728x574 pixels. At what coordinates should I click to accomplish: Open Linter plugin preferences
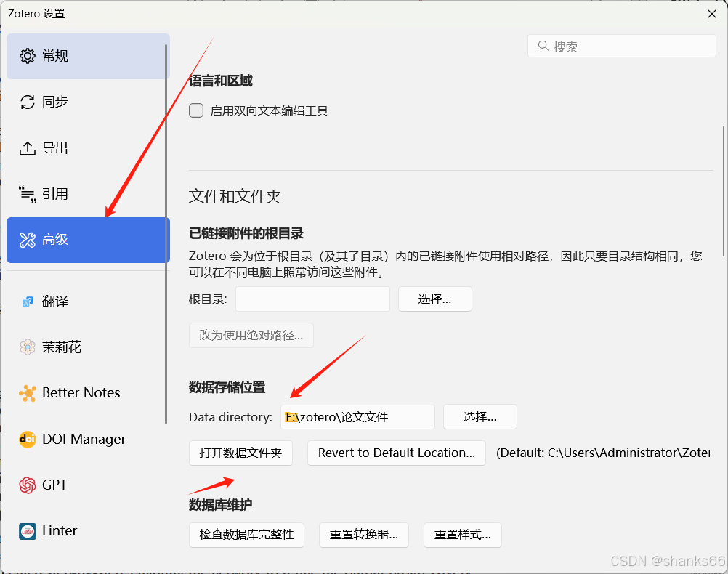(88, 531)
